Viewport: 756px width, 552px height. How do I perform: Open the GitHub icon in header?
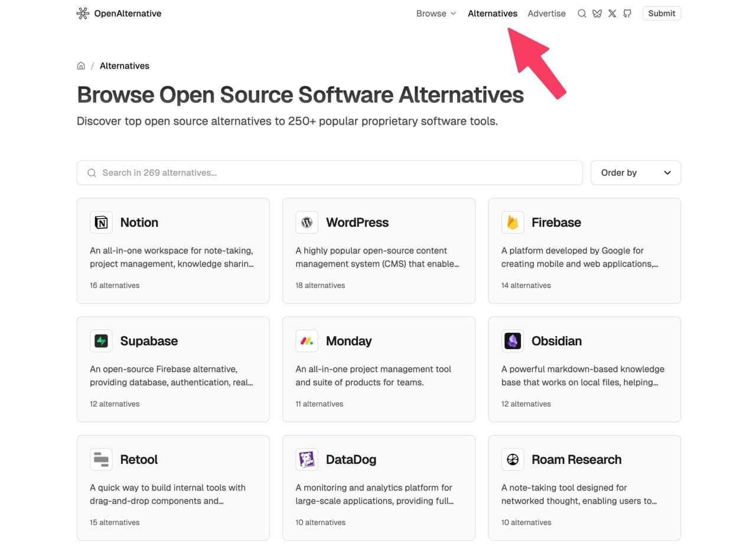click(627, 13)
